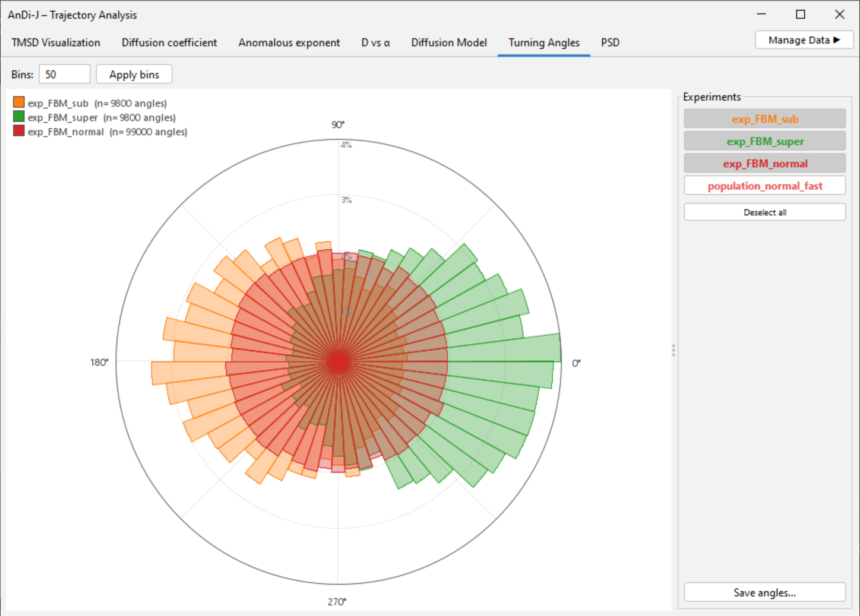Switch to the TMSD Visualization tab
The width and height of the screenshot is (860, 616).
click(56, 43)
